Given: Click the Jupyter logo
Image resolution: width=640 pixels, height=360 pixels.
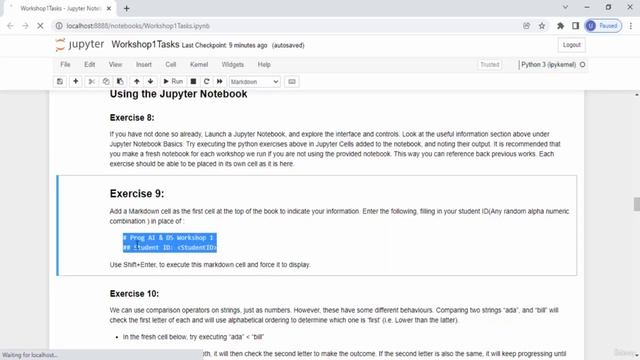Looking at the screenshot, I should click(80, 44).
